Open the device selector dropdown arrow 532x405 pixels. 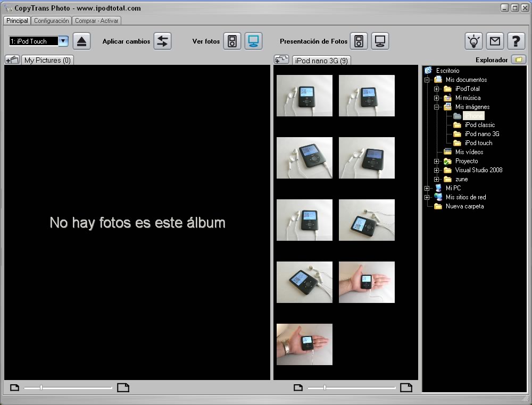pos(63,41)
